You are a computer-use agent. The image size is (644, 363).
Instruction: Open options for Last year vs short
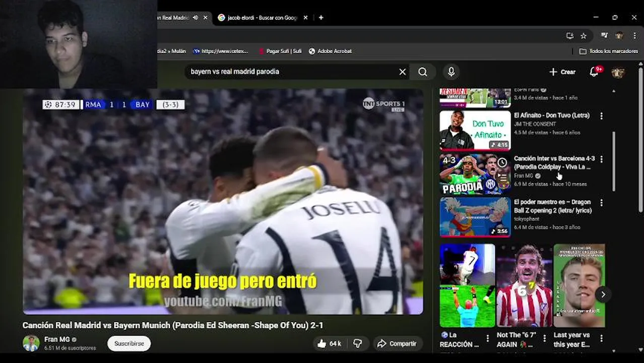(601, 339)
